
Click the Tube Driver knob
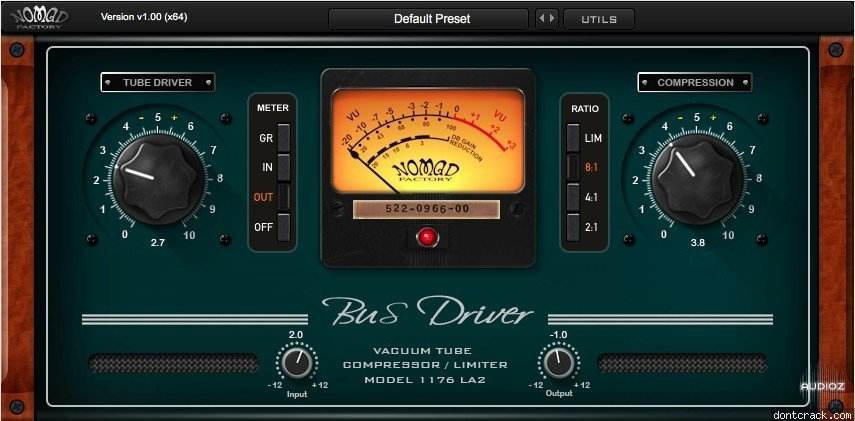pyautogui.click(x=158, y=179)
